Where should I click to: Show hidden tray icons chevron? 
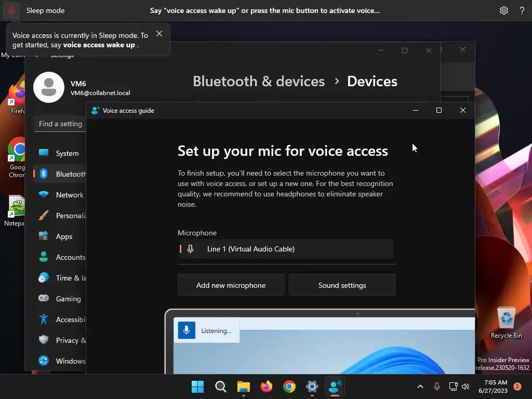click(x=420, y=387)
